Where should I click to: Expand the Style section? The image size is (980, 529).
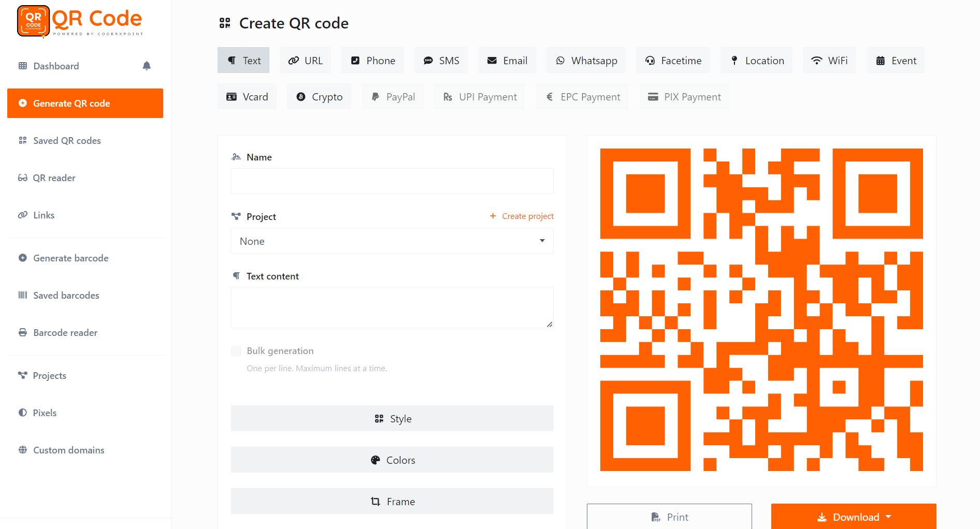tap(392, 418)
